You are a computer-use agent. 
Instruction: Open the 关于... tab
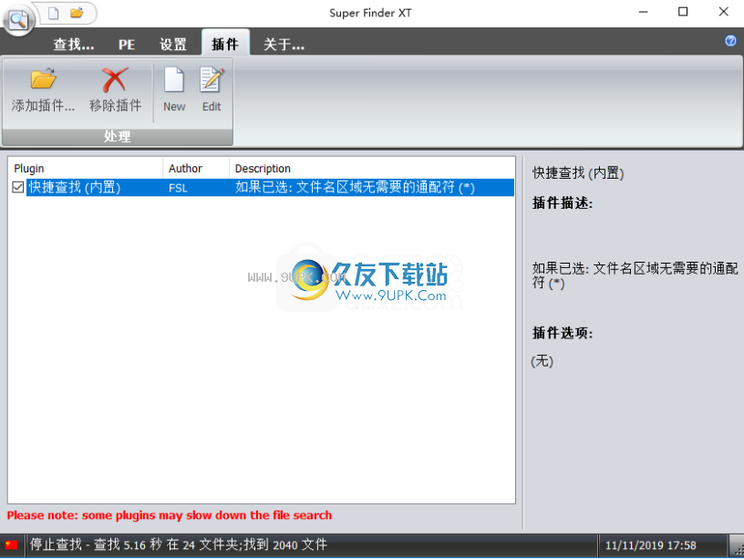284,45
